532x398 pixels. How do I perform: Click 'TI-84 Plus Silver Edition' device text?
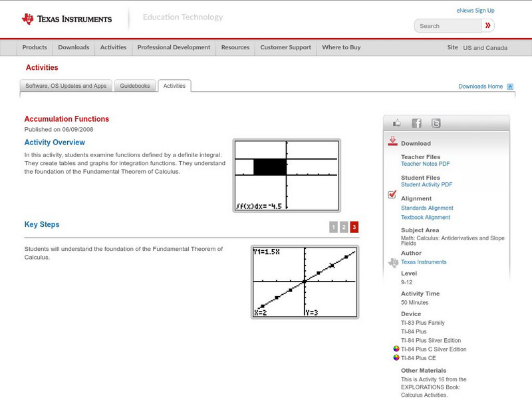pyautogui.click(x=431, y=340)
